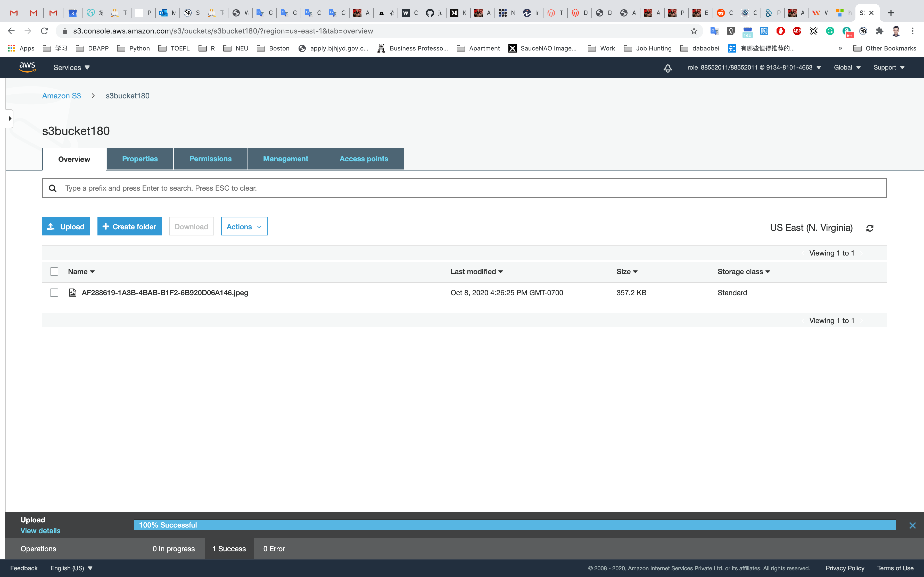Click the Create folder button
Viewport: 924px width, 577px height.
pos(129,227)
